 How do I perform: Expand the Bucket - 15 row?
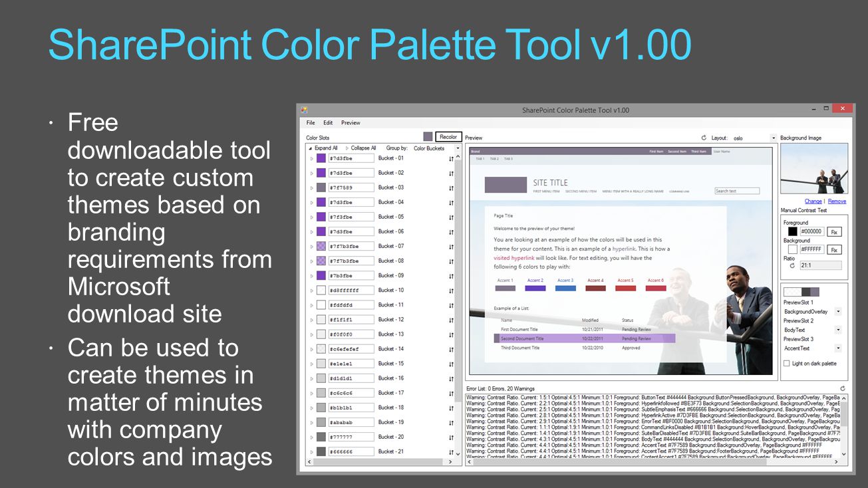pos(311,364)
